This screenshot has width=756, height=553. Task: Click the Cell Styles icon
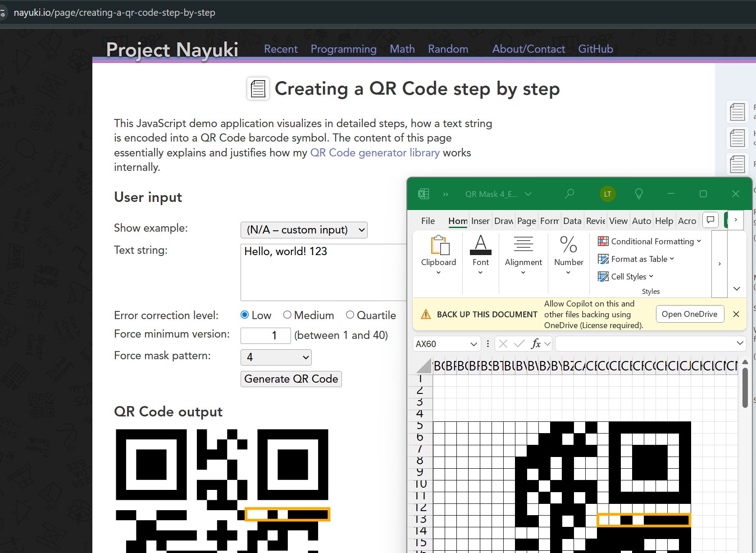pos(603,276)
